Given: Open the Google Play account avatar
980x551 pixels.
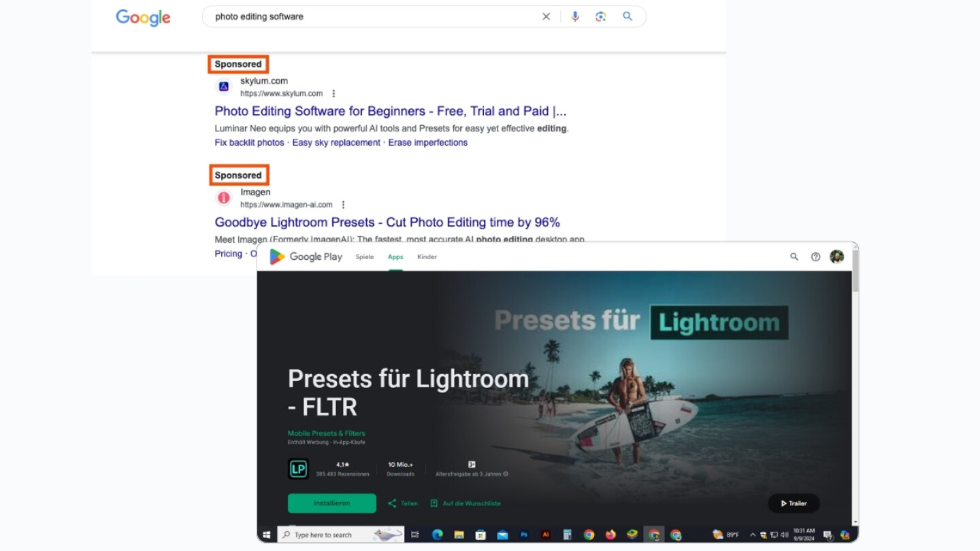Looking at the screenshot, I should (837, 256).
